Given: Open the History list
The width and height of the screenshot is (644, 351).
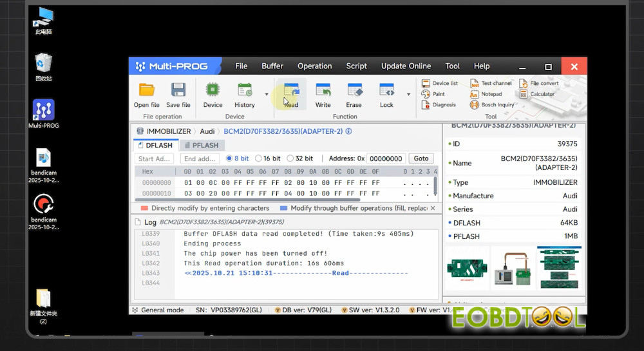Looking at the screenshot, I should 244,91.
